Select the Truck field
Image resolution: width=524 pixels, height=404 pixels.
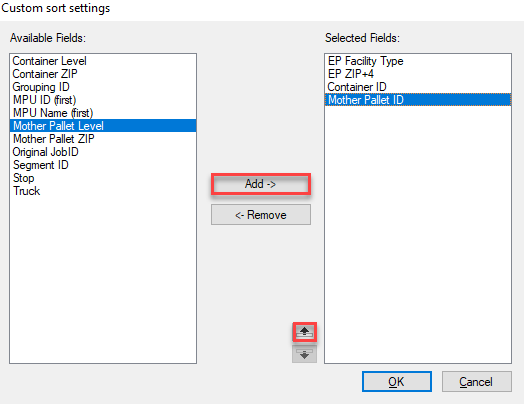[x=26, y=191]
